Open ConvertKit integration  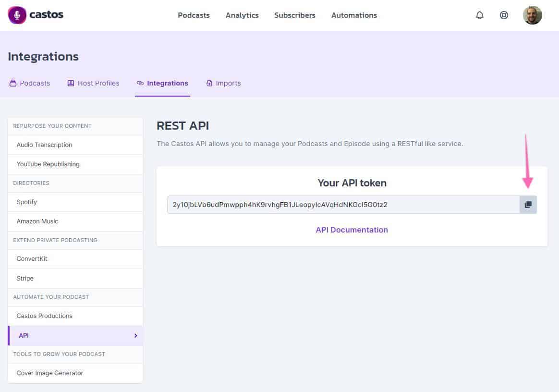coord(75,258)
